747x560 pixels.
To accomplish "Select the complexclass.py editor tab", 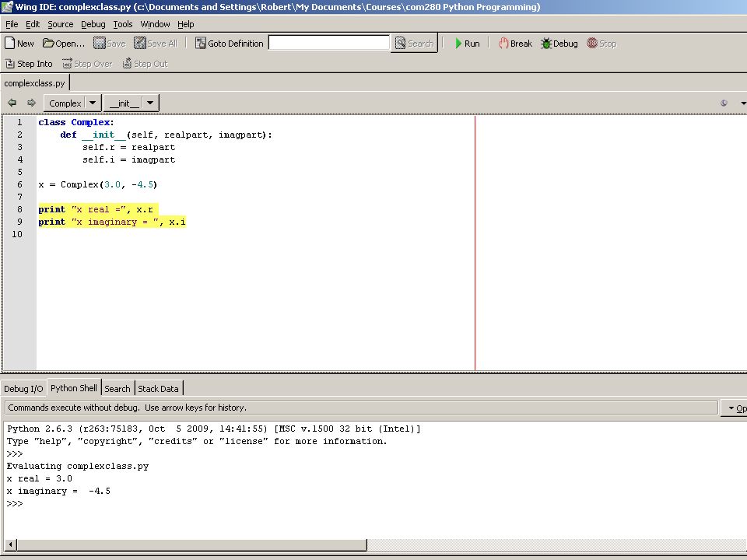I will tap(35, 83).
